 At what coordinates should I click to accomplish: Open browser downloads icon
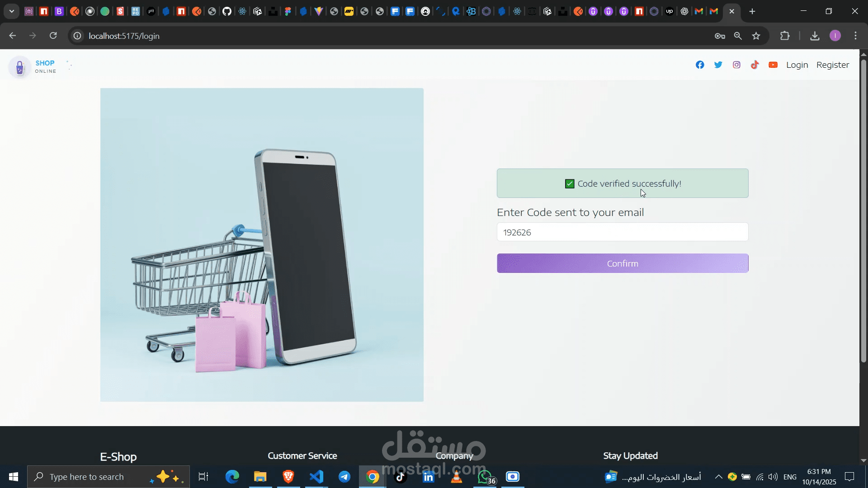click(x=815, y=36)
